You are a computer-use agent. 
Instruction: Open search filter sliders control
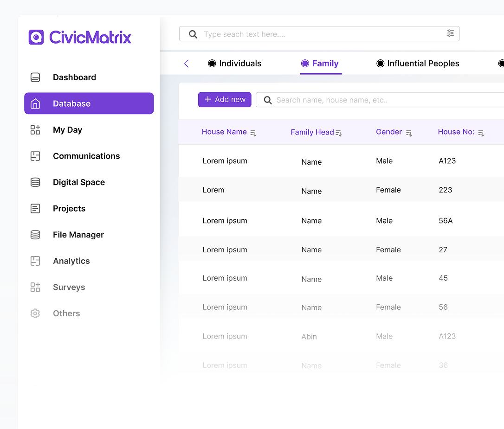click(450, 33)
